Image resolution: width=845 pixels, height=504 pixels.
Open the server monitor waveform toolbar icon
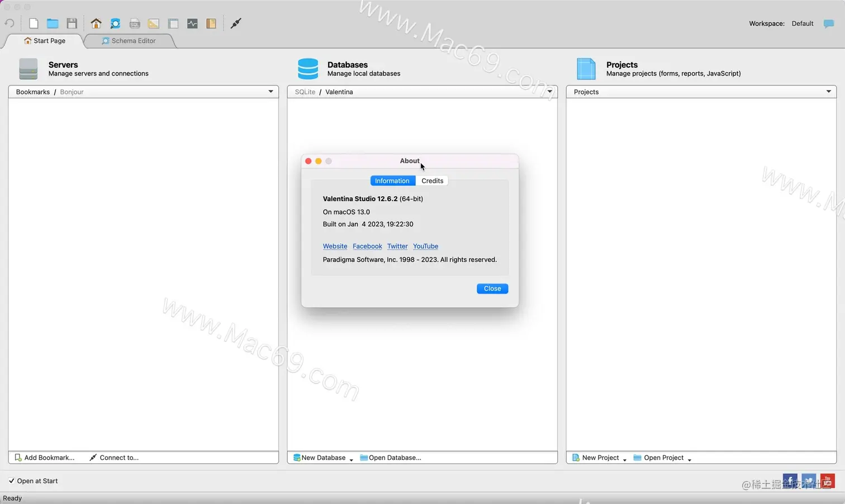(x=192, y=23)
